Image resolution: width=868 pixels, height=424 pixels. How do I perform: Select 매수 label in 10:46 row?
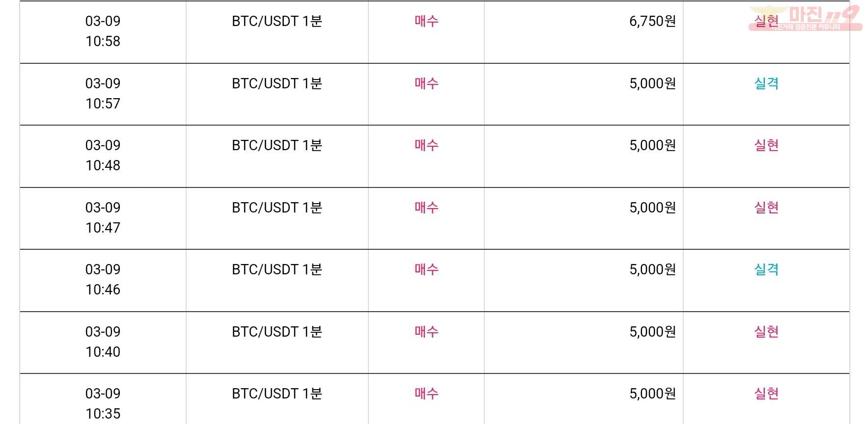pos(426,269)
